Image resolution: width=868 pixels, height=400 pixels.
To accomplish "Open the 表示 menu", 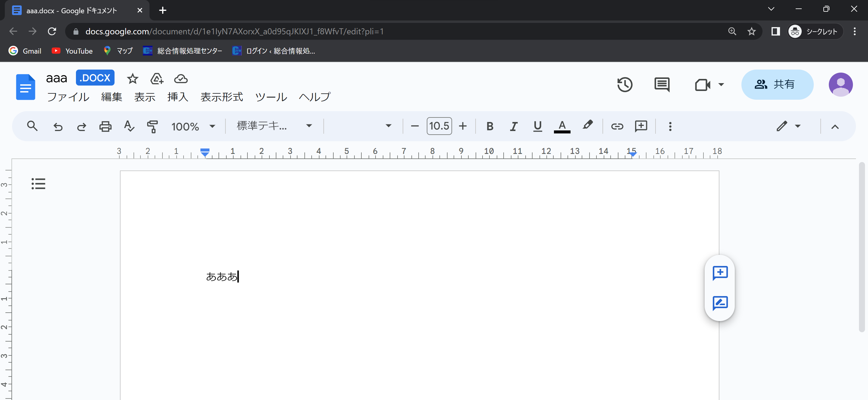I will 145,97.
